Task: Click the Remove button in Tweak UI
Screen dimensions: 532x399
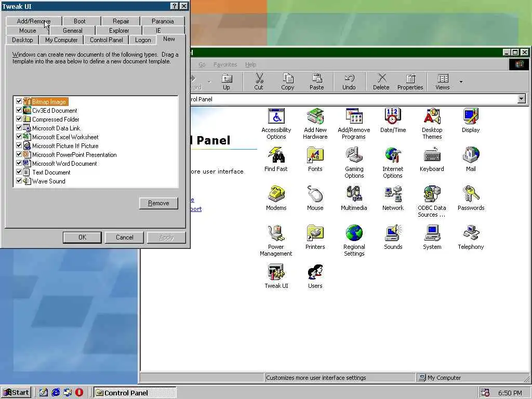Action: [158, 203]
